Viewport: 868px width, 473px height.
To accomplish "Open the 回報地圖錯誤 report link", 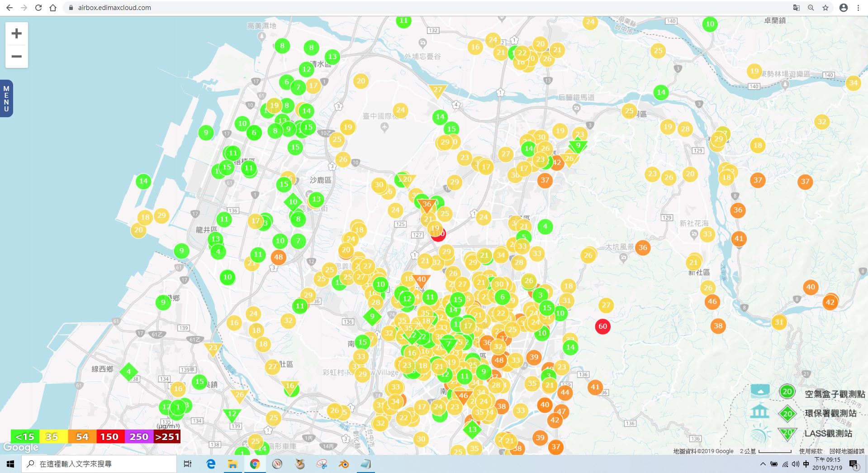I will (847, 451).
